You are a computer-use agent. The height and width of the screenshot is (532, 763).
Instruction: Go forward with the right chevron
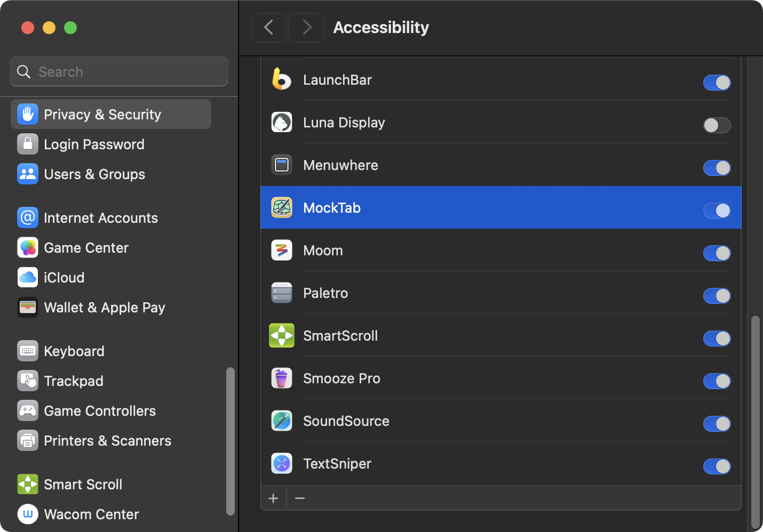click(x=306, y=27)
